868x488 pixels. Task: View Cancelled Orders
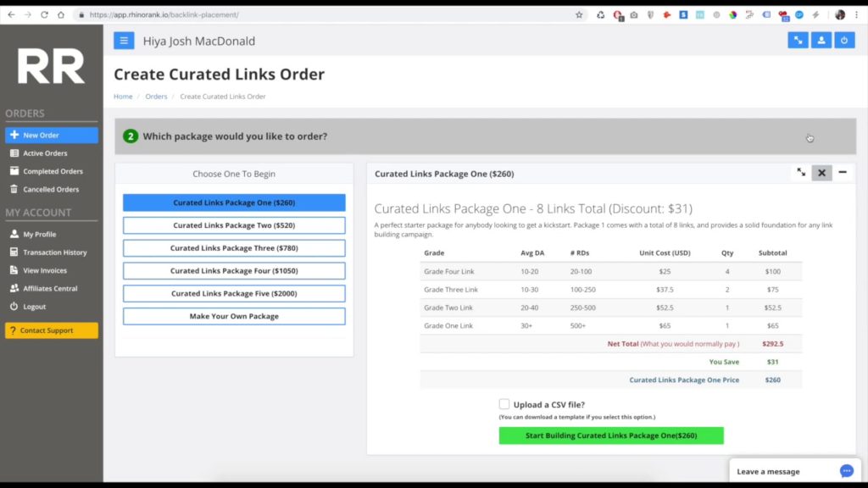51,189
